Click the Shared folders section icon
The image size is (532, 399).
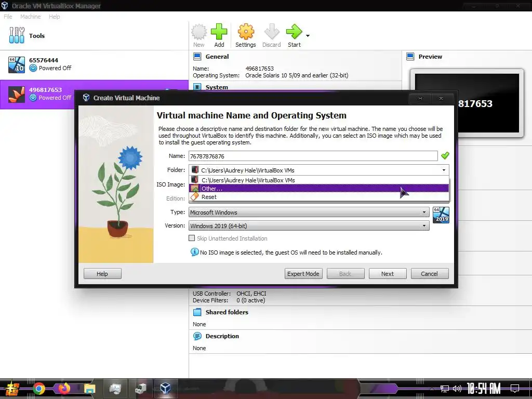[197, 312]
